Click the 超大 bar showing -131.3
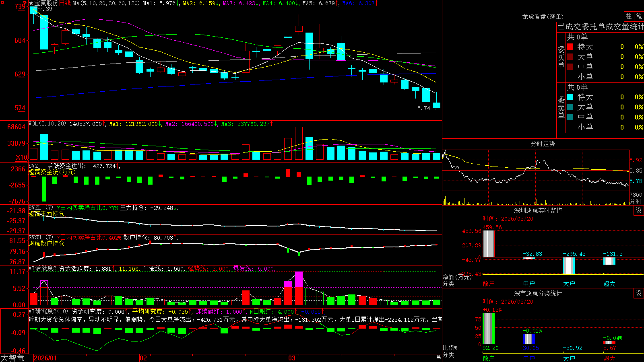This screenshot has height=362, width=644. point(609,261)
